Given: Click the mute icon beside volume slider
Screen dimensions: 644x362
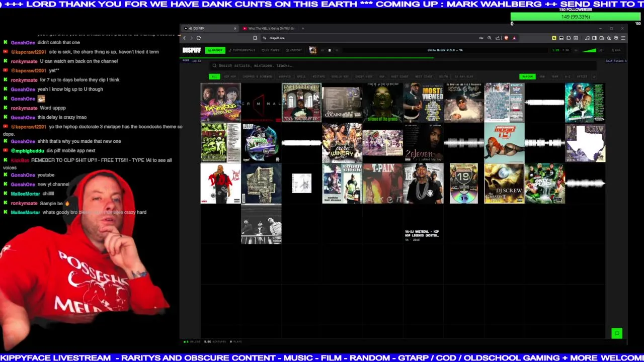Looking at the screenshot, I should click(x=601, y=50).
